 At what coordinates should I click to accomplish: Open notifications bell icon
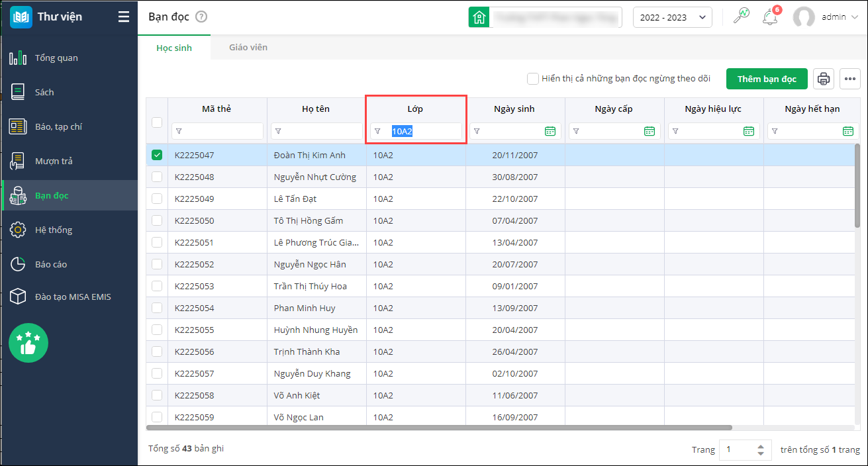769,17
